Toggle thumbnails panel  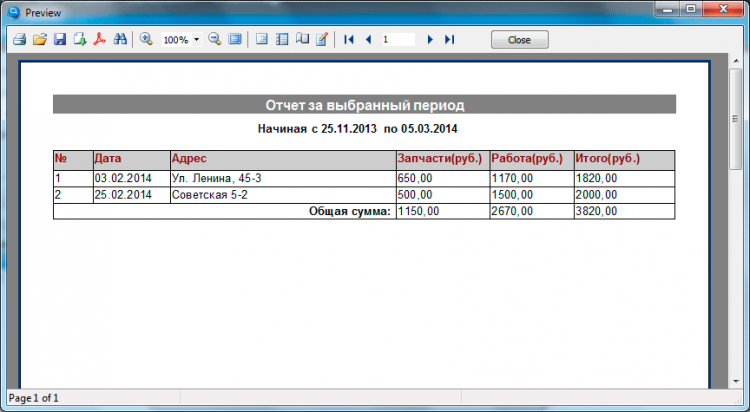(282, 39)
